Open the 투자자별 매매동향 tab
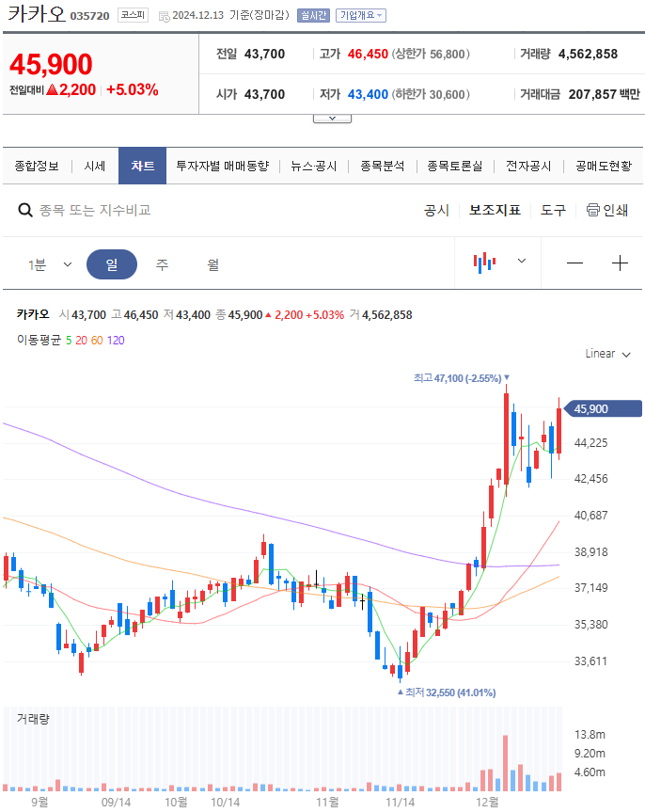 tap(223, 166)
